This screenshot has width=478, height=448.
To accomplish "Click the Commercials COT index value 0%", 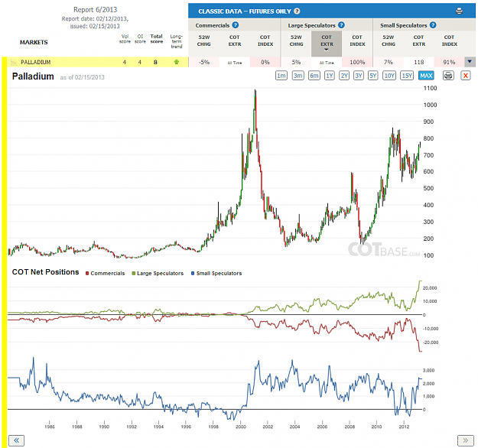I will pyautogui.click(x=265, y=62).
